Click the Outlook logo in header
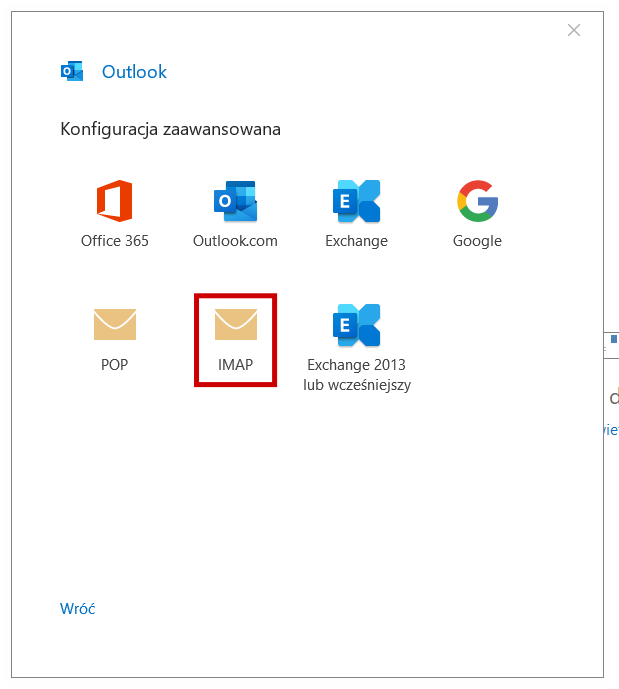Screen dimensions: 619x689 tap(72, 71)
